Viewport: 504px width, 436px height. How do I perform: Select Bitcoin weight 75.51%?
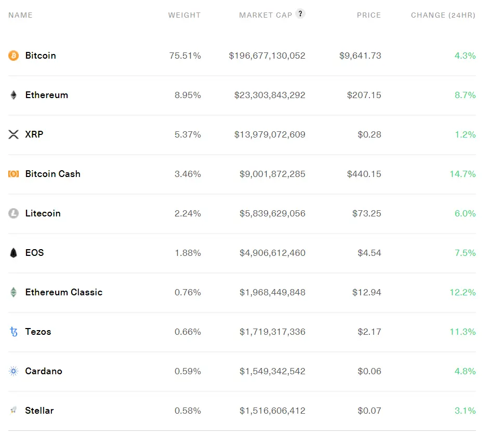(185, 56)
